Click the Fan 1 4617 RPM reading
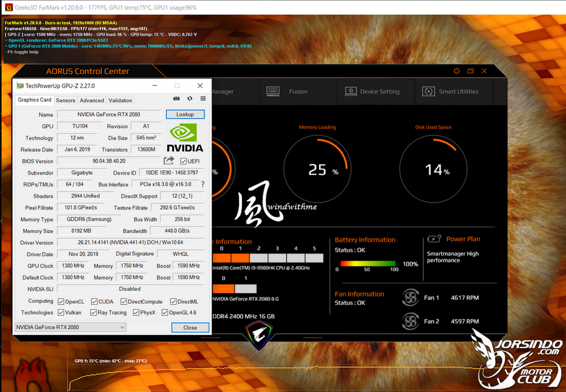The height and width of the screenshot is (392, 566). tap(464, 297)
